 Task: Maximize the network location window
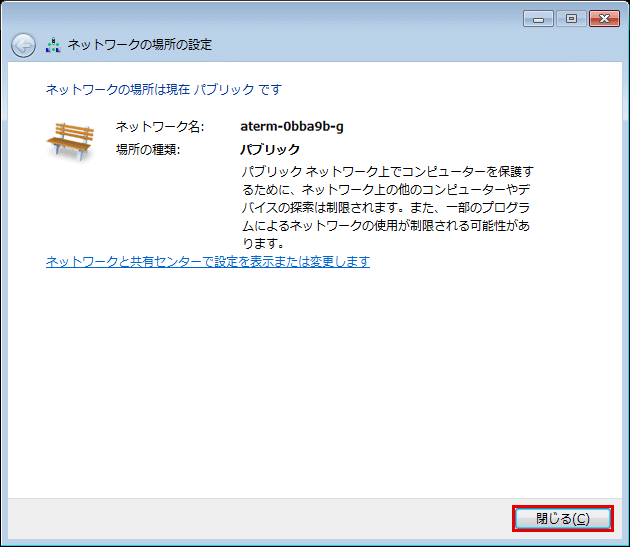pyautogui.click(x=571, y=19)
